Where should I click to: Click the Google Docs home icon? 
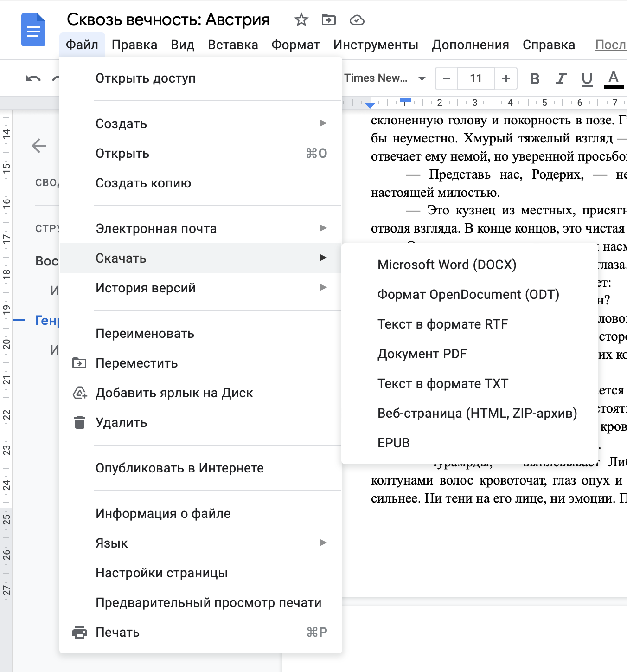(33, 30)
